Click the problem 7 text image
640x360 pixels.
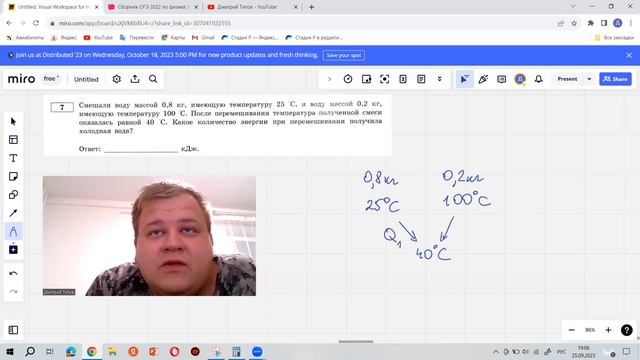[x=218, y=125]
